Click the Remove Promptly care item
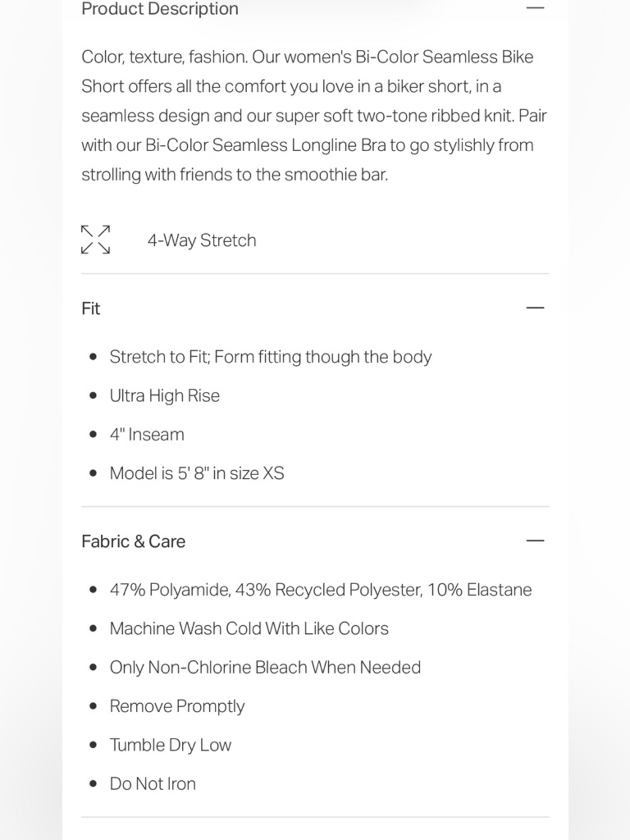Image resolution: width=630 pixels, height=840 pixels. (x=177, y=706)
